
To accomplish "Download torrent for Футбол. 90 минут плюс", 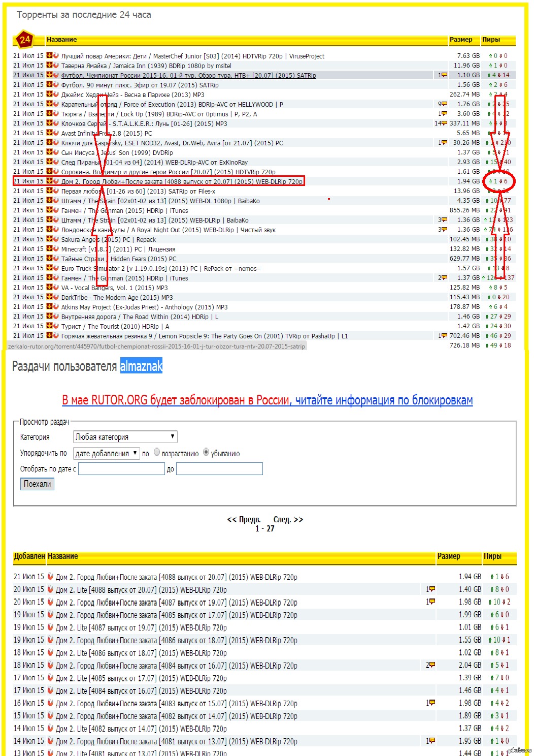I will click(x=50, y=85).
